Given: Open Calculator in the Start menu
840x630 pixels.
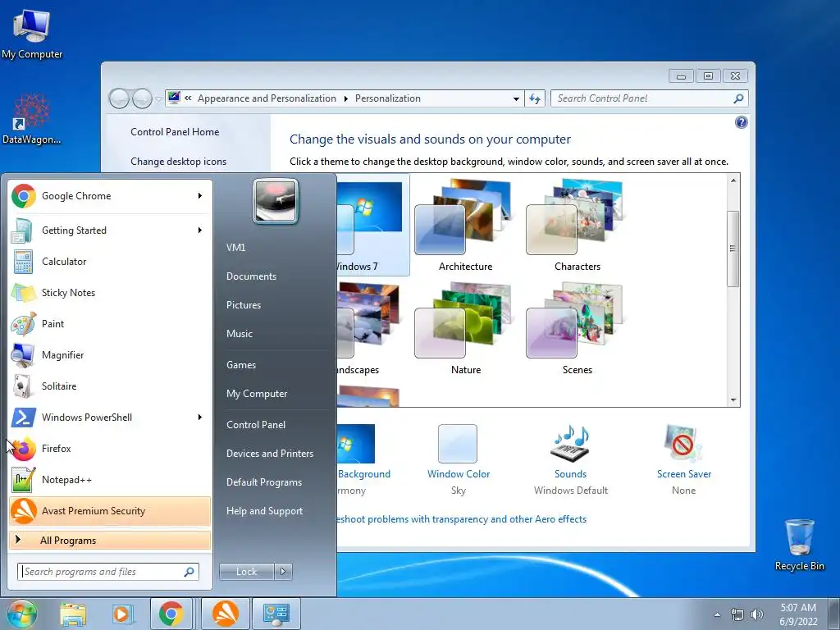Looking at the screenshot, I should click(x=110, y=262).
